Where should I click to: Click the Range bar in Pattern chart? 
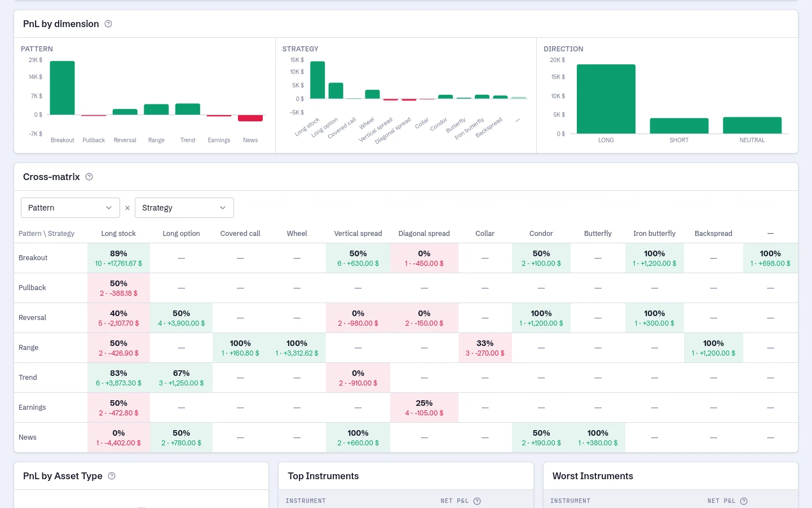tap(156, 110)
